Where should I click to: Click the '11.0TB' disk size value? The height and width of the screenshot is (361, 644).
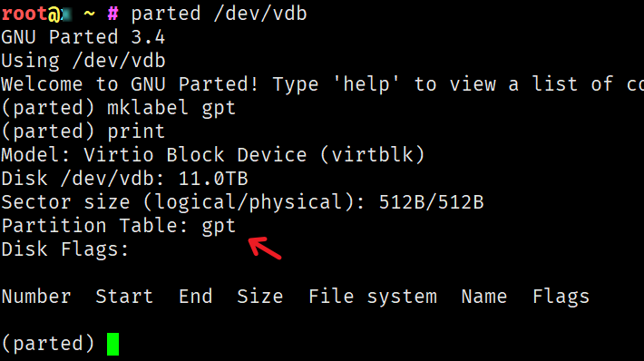click(x=213, y=179)
